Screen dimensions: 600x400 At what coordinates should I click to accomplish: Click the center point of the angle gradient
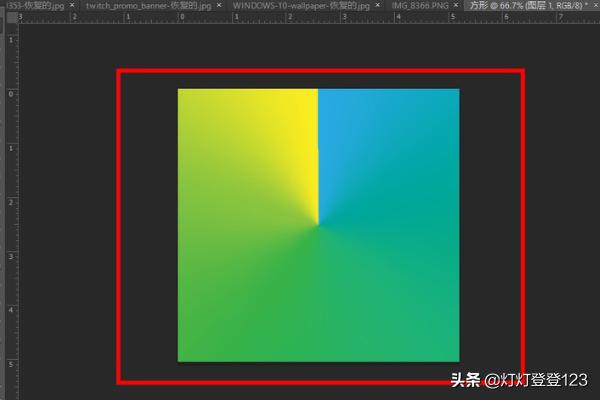pyautogui.click(x=318, y=225)
